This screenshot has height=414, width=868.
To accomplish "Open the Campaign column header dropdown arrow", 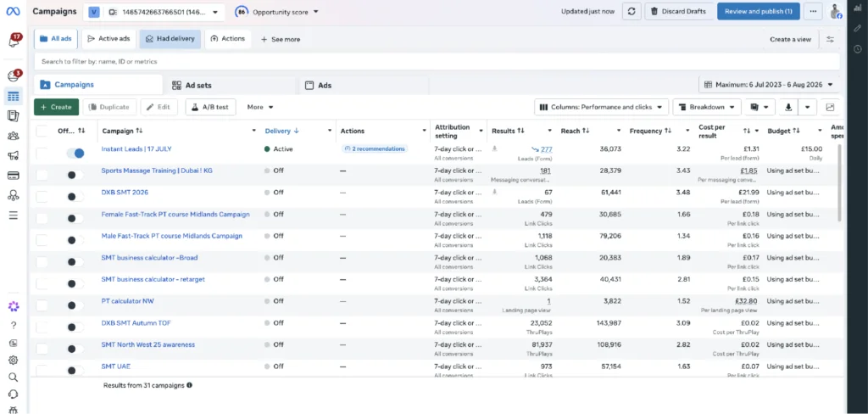I will [x=254, y=131].
